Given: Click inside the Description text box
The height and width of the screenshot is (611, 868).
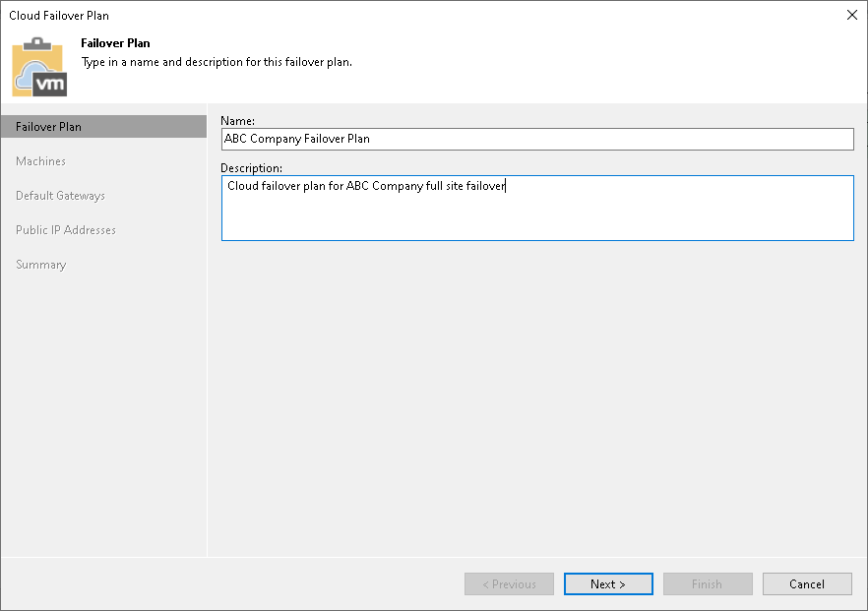Looking at the screenshot, I should [x=537, y=208].
